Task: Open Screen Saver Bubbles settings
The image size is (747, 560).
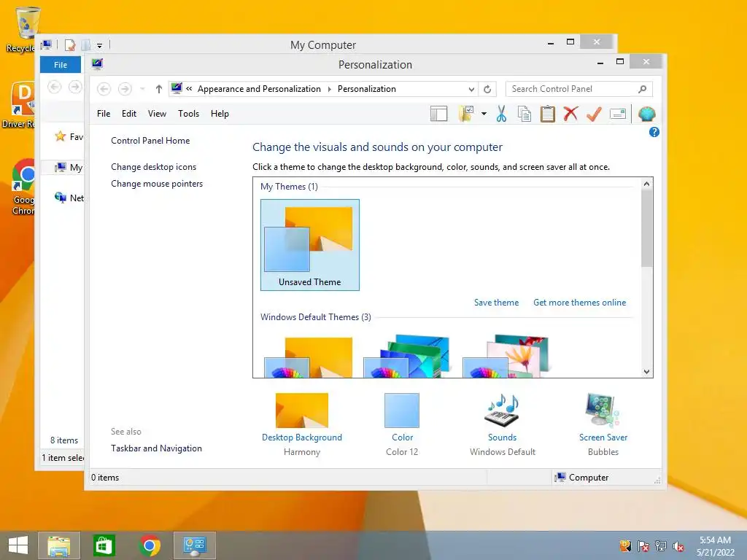Action: [603, 424]
